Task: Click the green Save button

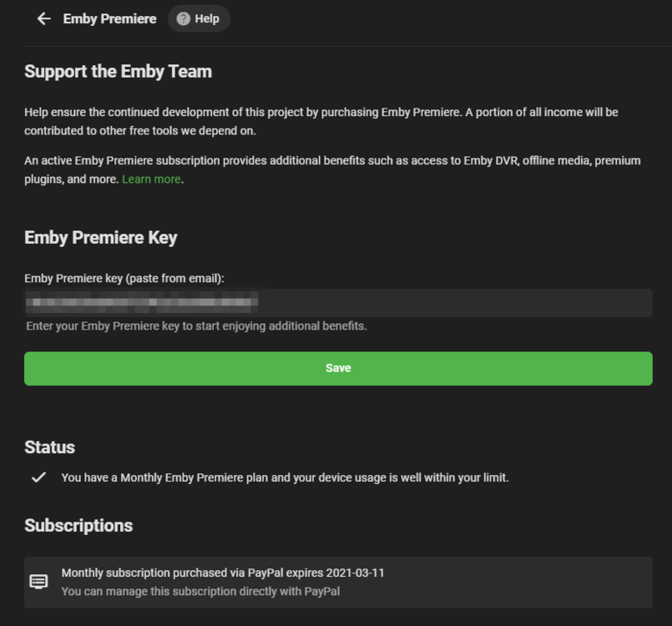Action: tap(337, 367)
